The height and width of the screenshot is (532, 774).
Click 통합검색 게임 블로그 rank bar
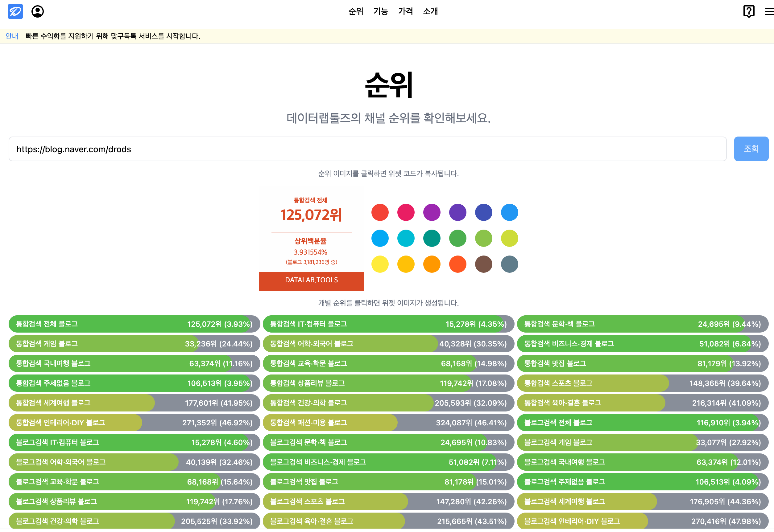point(134,344)
